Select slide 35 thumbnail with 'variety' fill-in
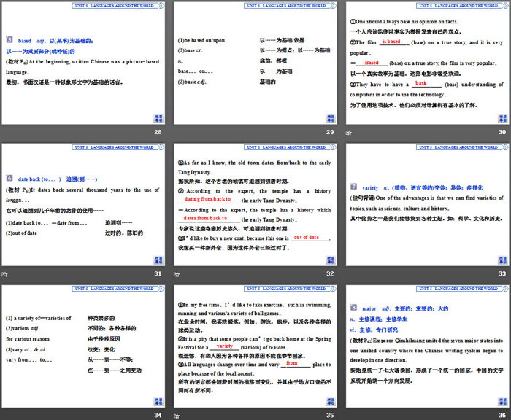Viewport: 511px width, 420px height. (255, 346)
